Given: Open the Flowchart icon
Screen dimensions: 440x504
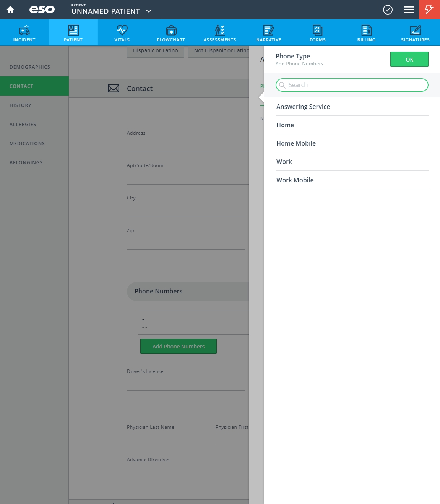Looking at the screenshot, I should (x=171, y=32).
